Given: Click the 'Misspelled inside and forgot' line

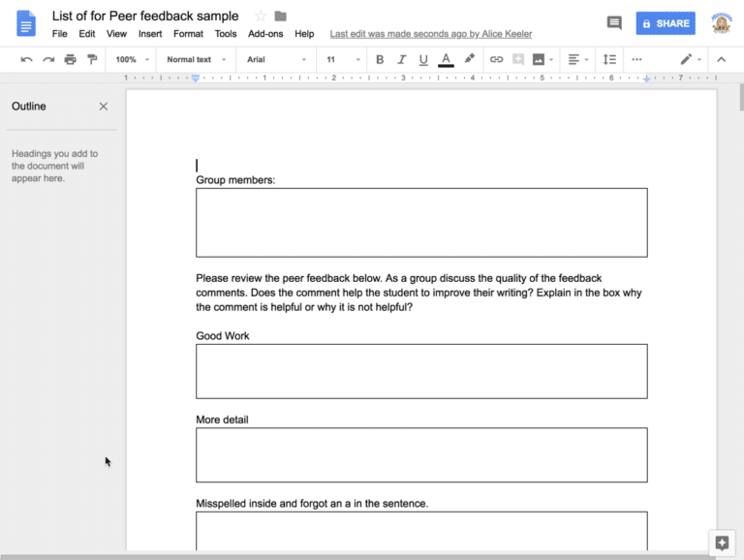Looking at the screenshot, I should (312, 503).
